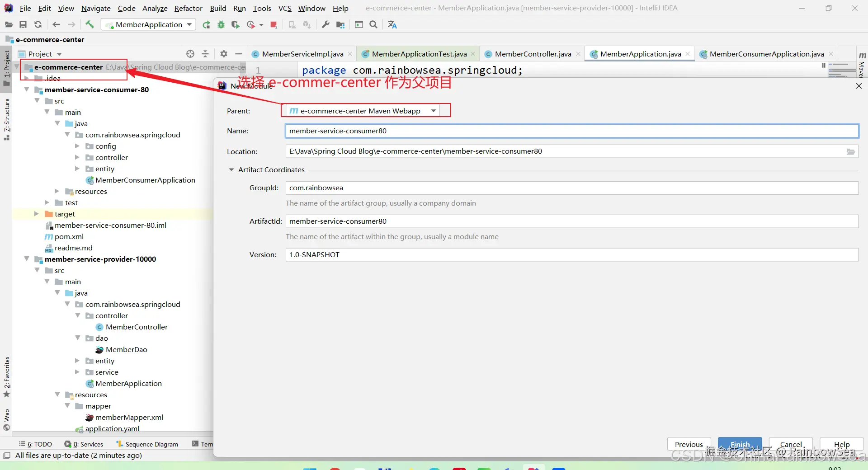
Task: Switch to the MemberApplicationTest.java tab
Action: pyautogui.click(x=419, y=54)
